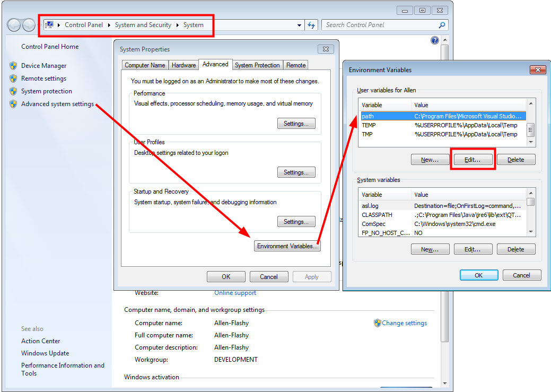This screenshot has height=392, width=551.
Task: Click the System protection shield icon
Action: pos(12,91)
